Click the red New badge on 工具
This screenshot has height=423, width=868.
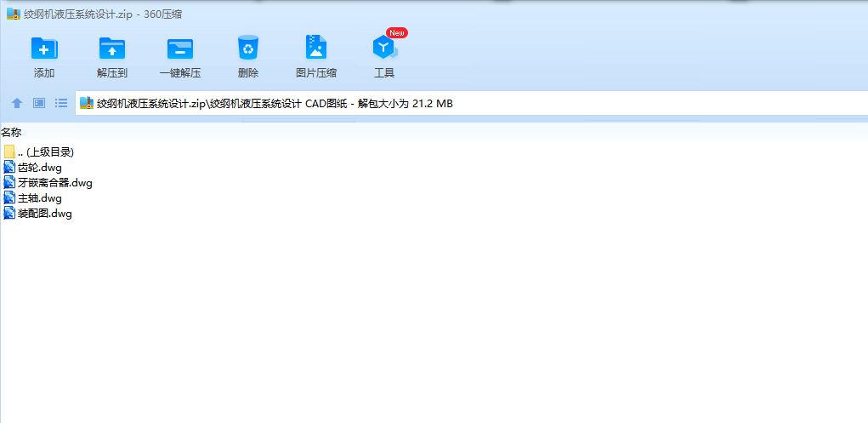click(x=397, y=32)
